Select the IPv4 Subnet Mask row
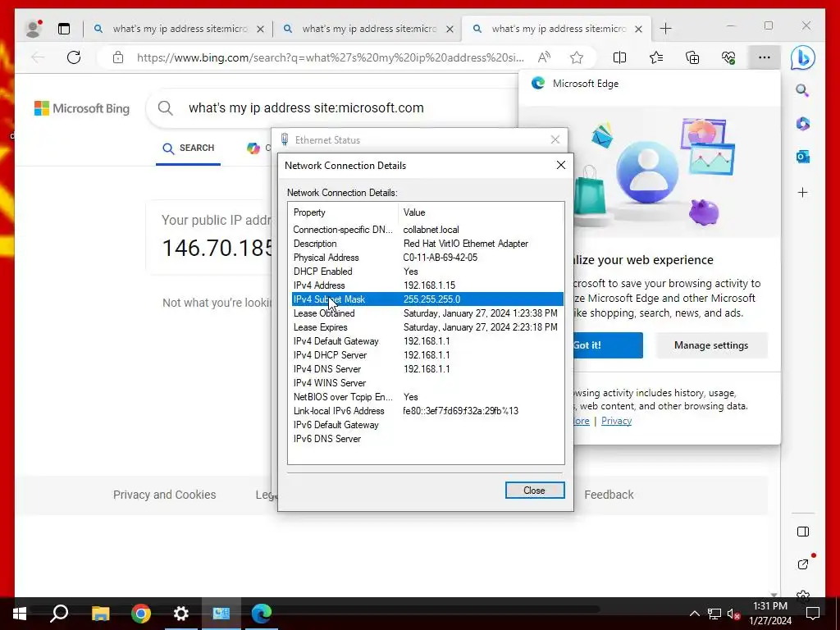The image size is (840, 630). pyautogui.click(x=427, y=299)
